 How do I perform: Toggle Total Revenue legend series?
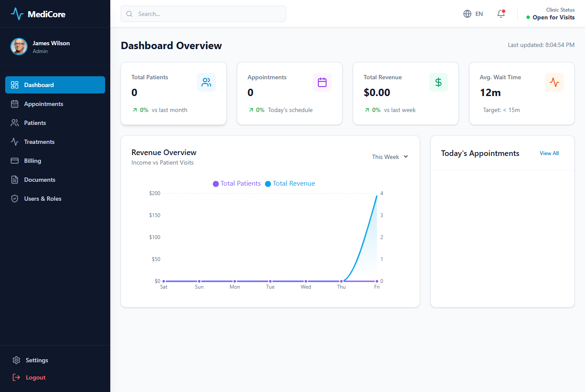[x=290, y=184]
